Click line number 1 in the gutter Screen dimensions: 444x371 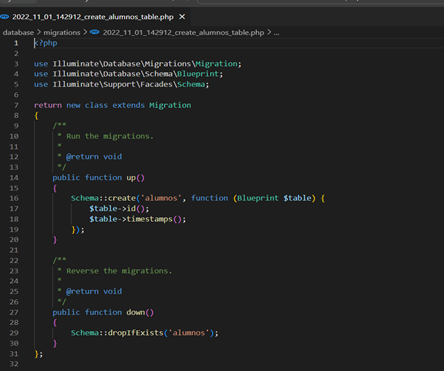click(x=16, y=43)
